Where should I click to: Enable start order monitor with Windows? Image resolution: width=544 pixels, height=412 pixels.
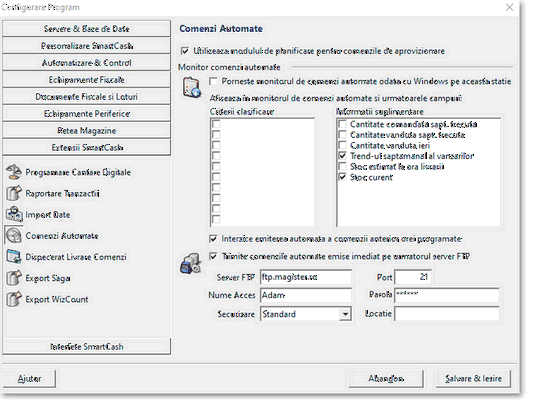click(213, 81)
